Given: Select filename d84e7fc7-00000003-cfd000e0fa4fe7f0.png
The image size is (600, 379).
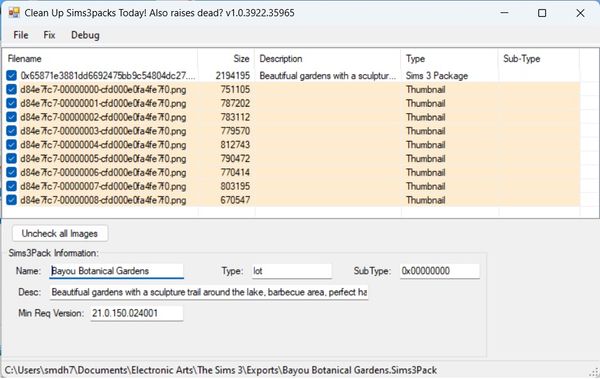Looking at the screenshot, I should [x=103, y=131].
